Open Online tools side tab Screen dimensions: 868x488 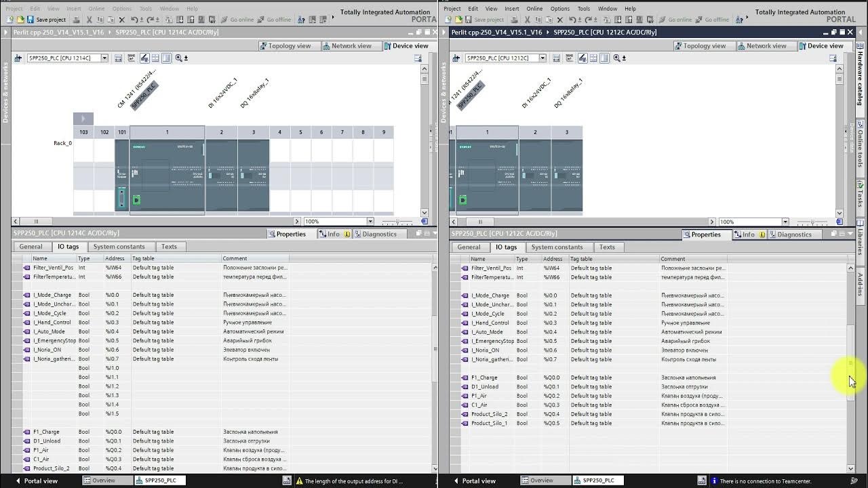860,148
